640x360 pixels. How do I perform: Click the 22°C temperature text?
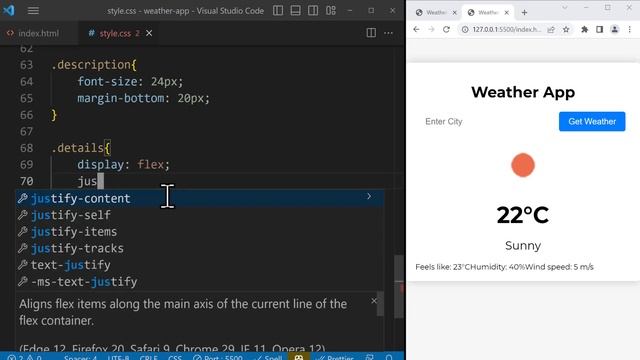[x=523, y=215]
